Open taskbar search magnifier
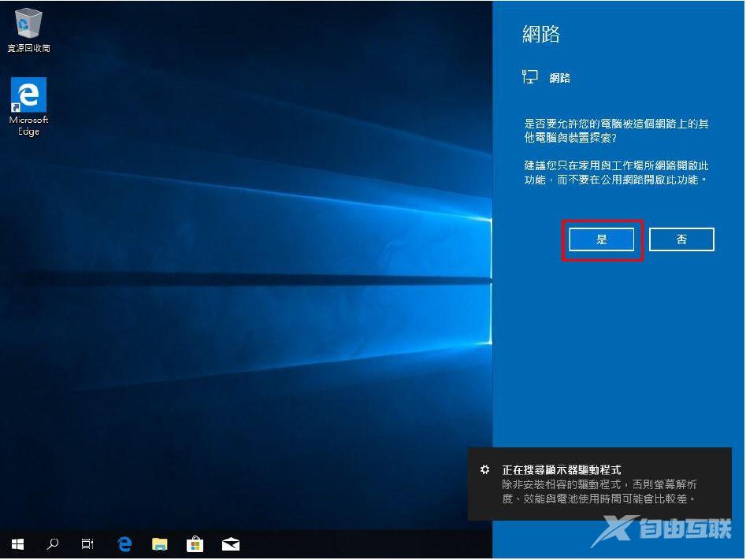This screenshot has width=746, height=560. point(52,543)
